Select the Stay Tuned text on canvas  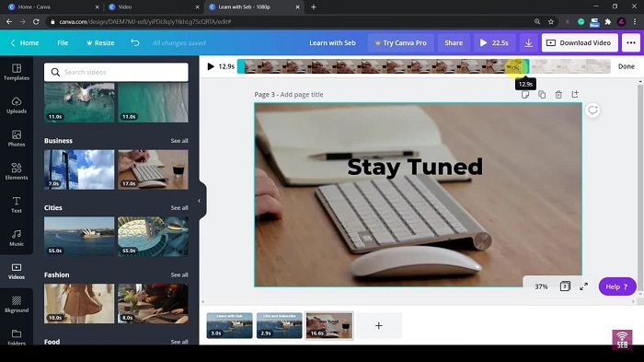[x=415, y=167]
